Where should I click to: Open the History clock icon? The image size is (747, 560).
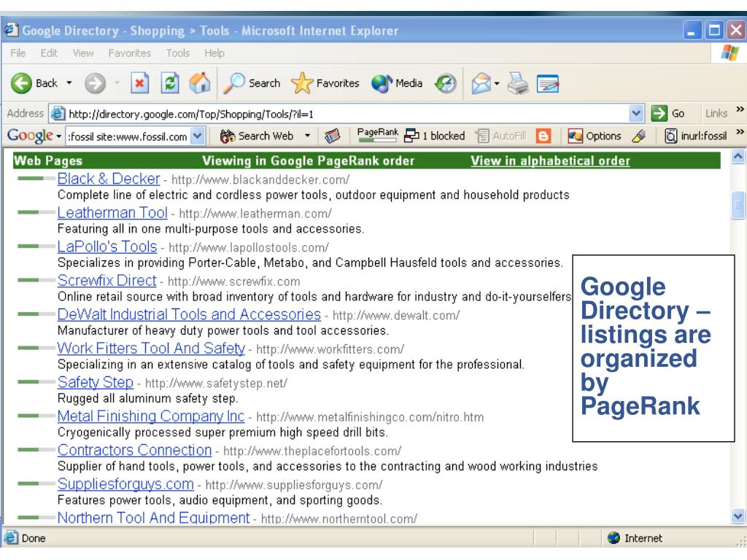(x=446, y=83)
